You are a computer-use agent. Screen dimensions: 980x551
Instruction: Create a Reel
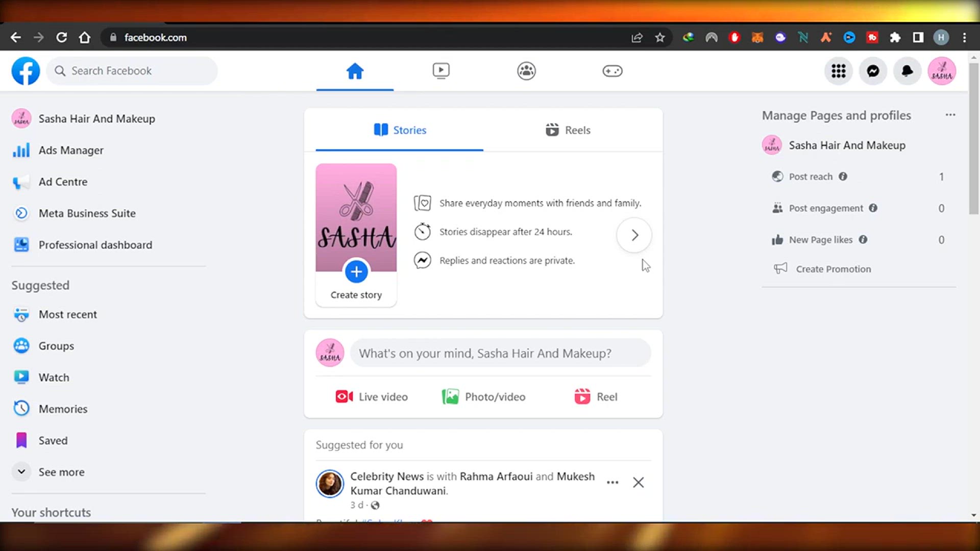click(596, 397)
